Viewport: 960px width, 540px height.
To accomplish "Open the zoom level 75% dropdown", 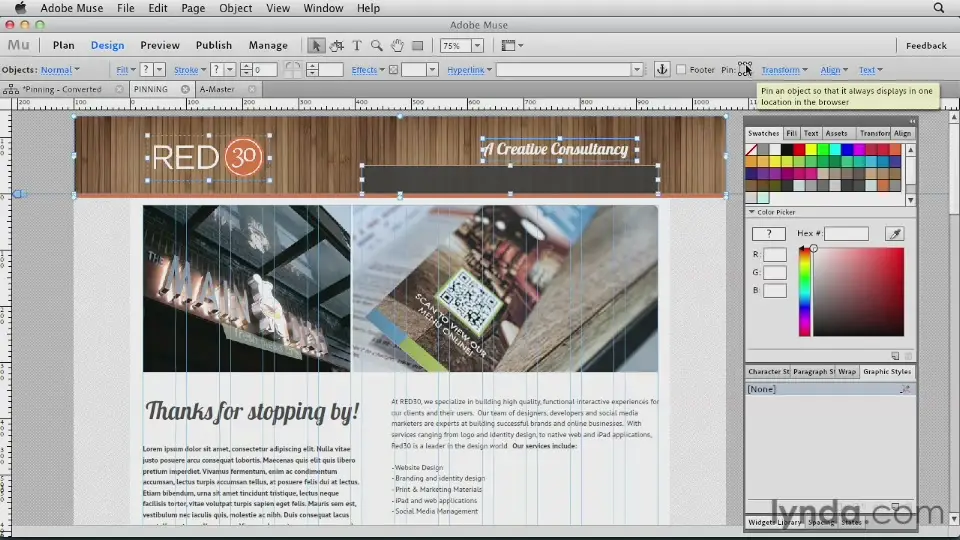I will pyautogui.click(x=477, y=45).
